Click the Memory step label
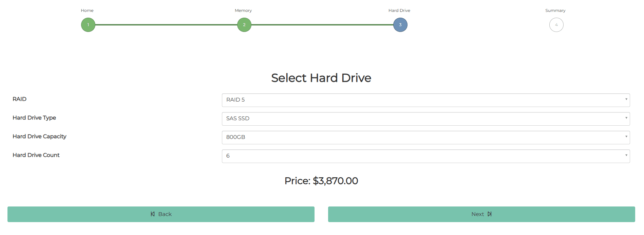 click(243, 11)
